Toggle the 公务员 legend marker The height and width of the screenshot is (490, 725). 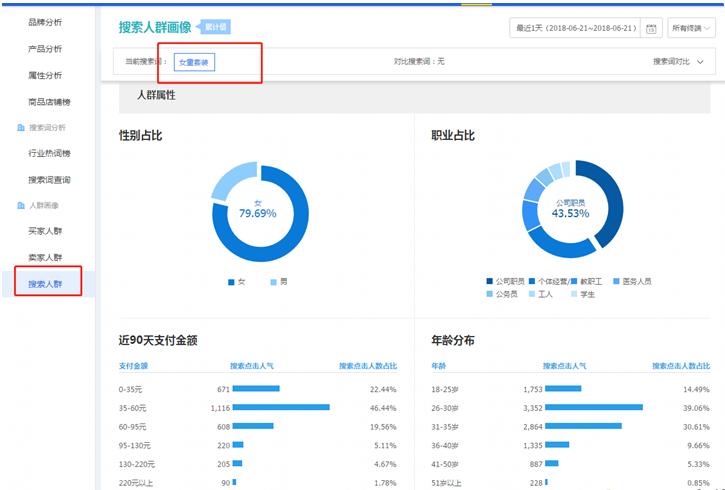pos(490,294)
